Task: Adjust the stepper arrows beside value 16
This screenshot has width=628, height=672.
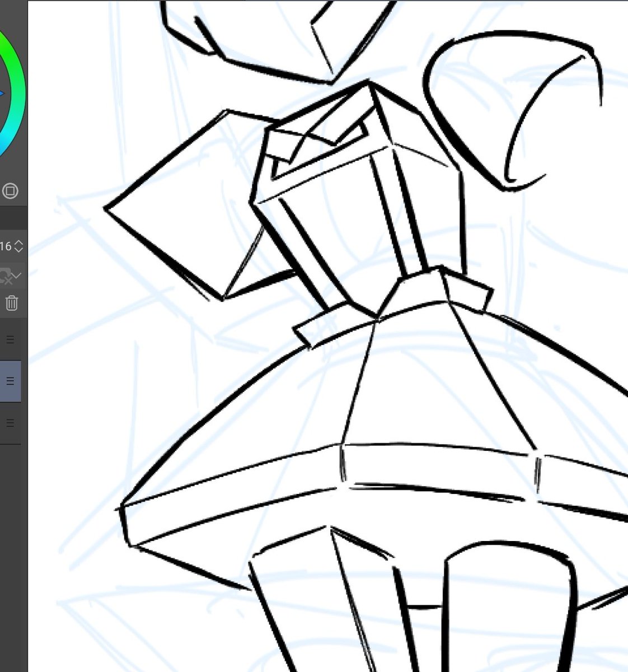Action: [x=19, y=246]
